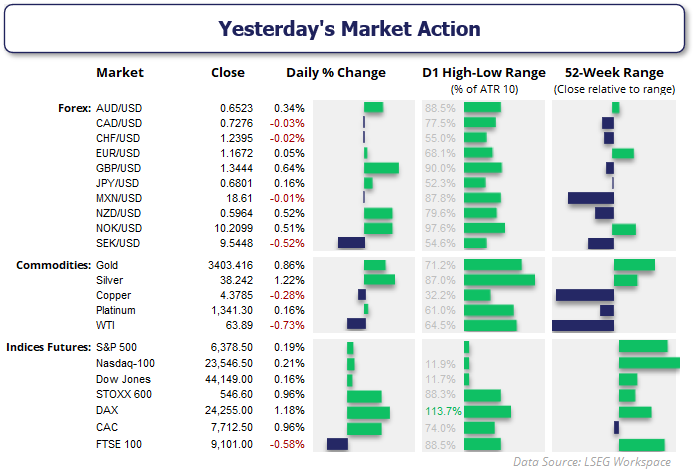Viewport: 693px width, 476px height.
Task: Click the GBP/USD pair label
Action: click(x=120, y=168)
